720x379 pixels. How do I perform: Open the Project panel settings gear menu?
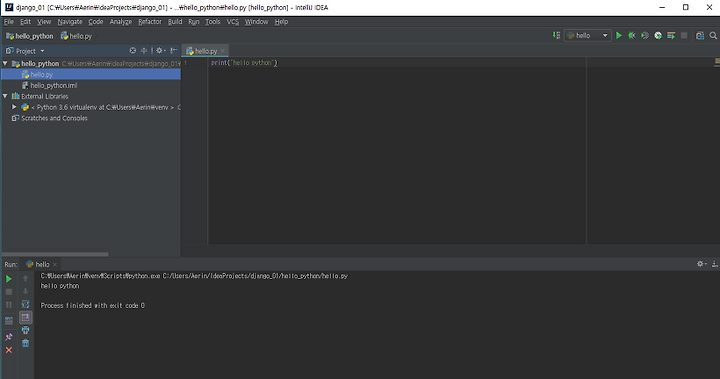click(160, 51)
